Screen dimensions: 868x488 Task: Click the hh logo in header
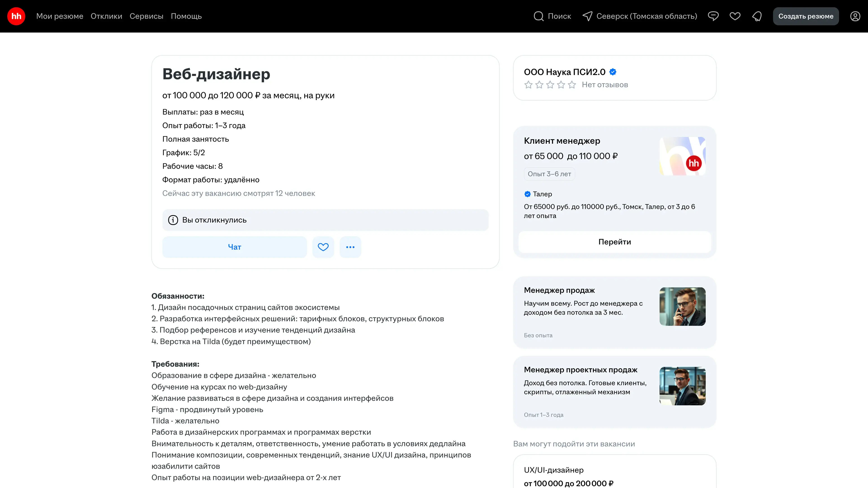16,16
